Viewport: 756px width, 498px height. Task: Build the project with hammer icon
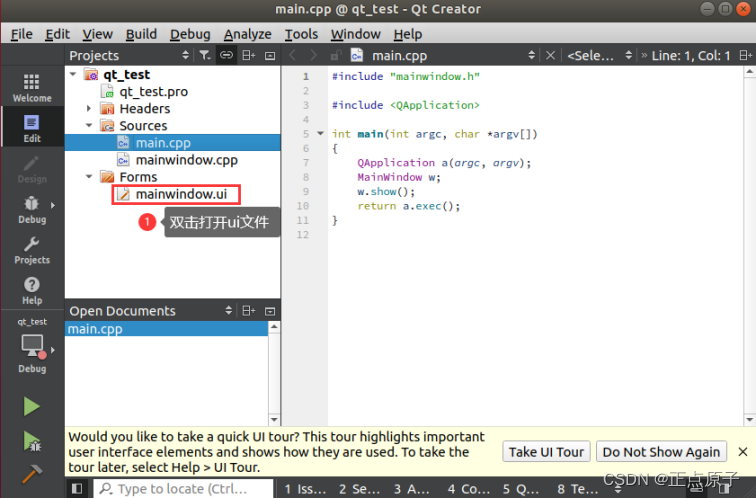pos(32,473)
